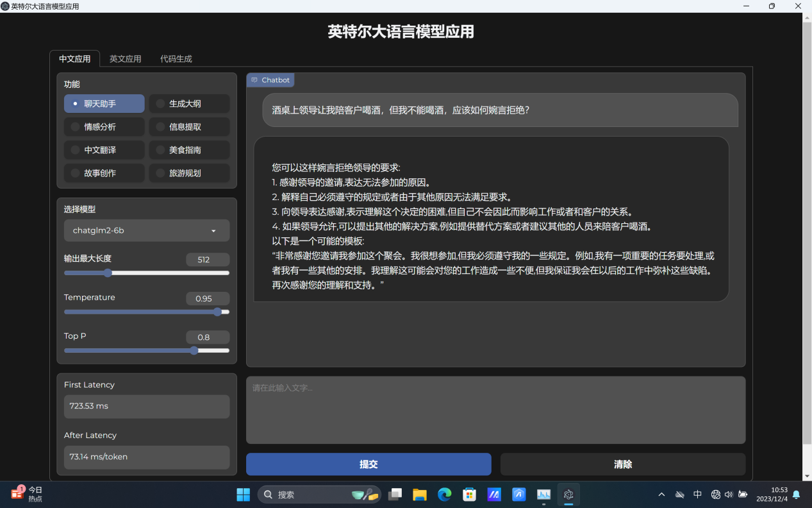Click the taskbar 搜索 search box

319,495
